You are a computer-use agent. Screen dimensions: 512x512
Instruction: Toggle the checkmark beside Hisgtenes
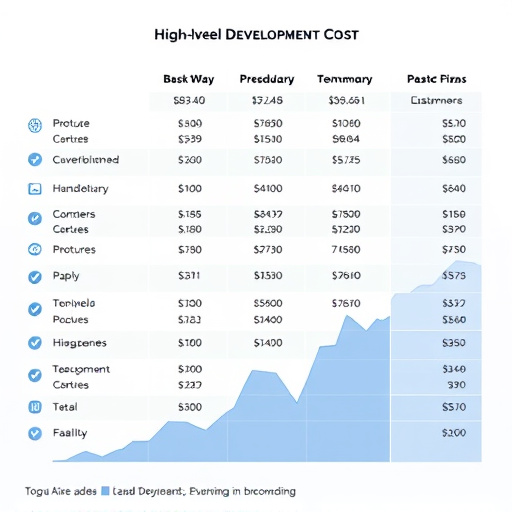click(35, 343)
